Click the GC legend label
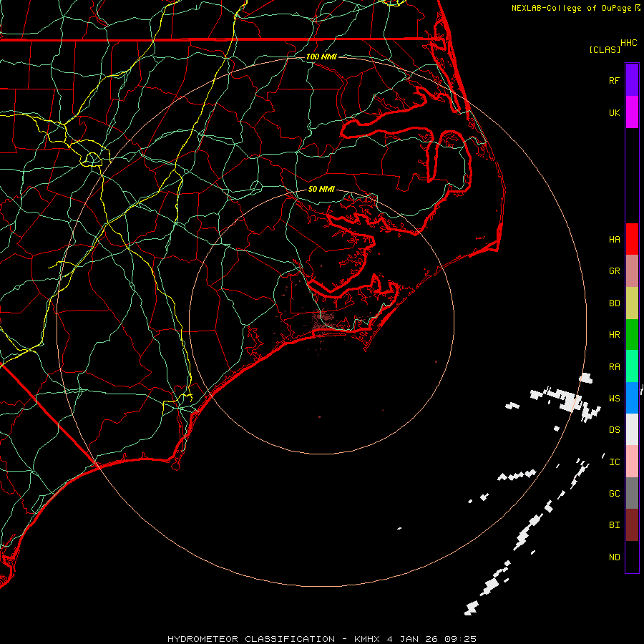Screen dimensions: 644x644 tap(614, 494)
